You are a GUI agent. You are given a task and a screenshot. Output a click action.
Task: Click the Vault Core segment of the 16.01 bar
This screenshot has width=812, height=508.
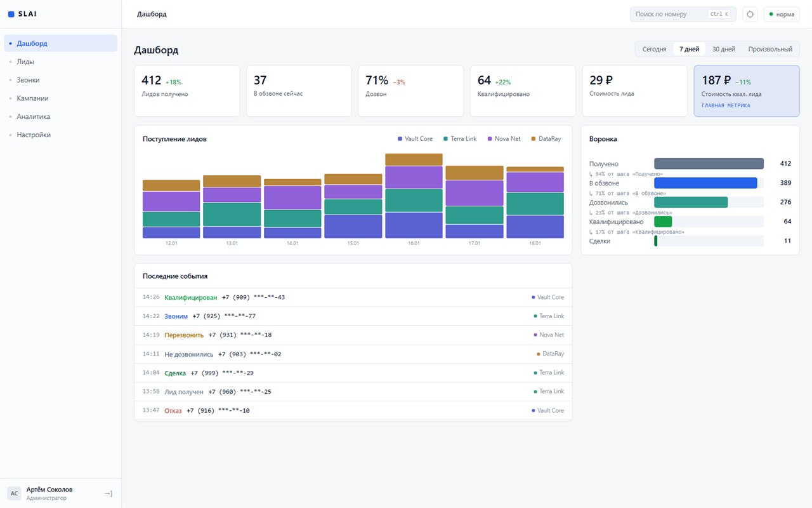[x=414, y=225]
